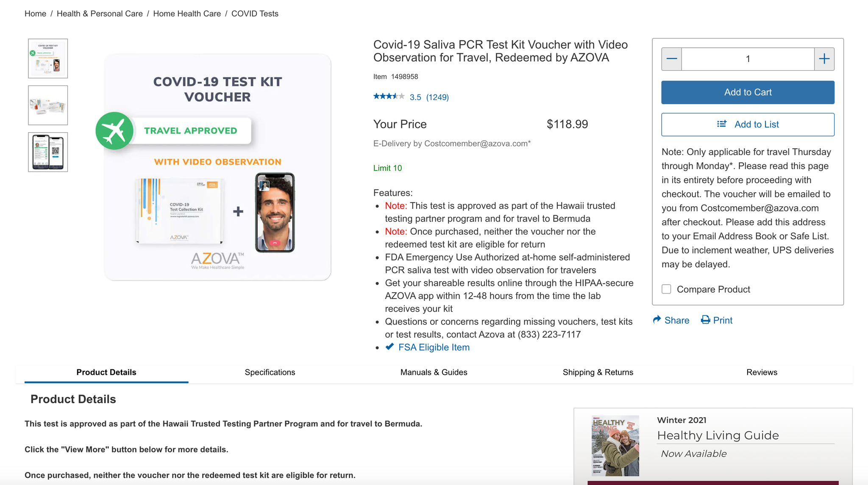Select the phone QR code thumbnail
The image size is (868, 485).
47,152
